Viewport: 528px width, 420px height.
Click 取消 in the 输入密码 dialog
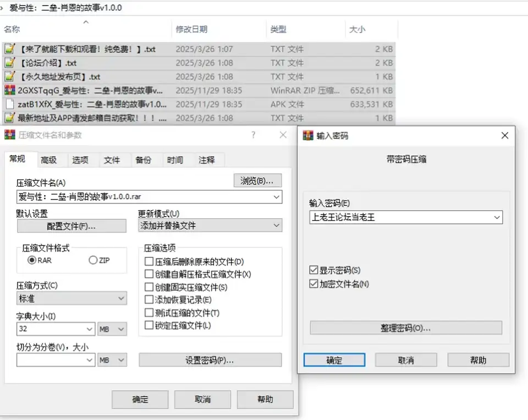coord(406,360)
